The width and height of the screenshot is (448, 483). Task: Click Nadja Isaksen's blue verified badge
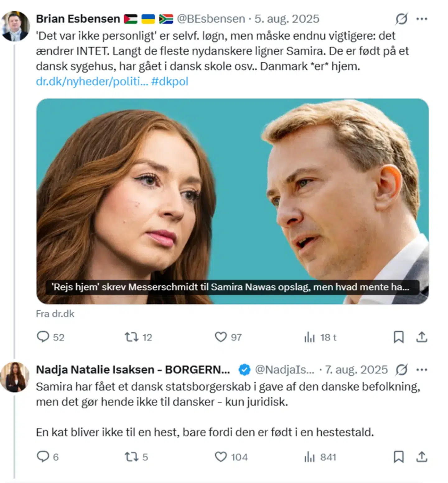244,370
